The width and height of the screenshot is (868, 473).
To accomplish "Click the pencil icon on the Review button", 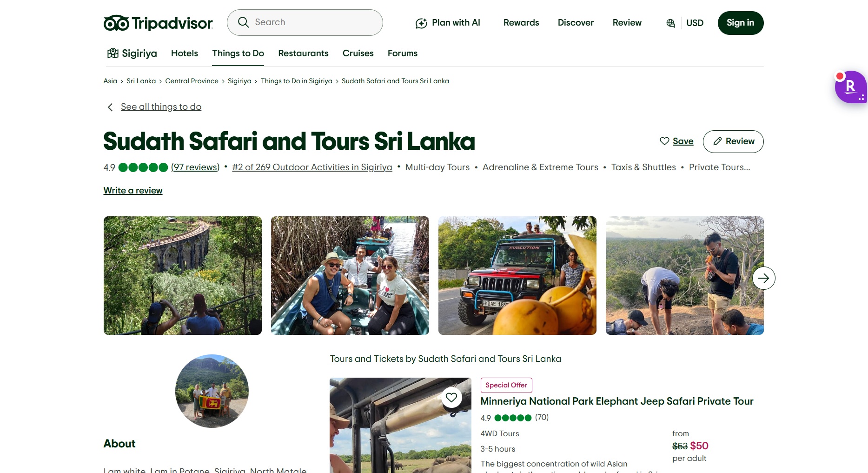I will pyautogui.click(x=717, y=141).
